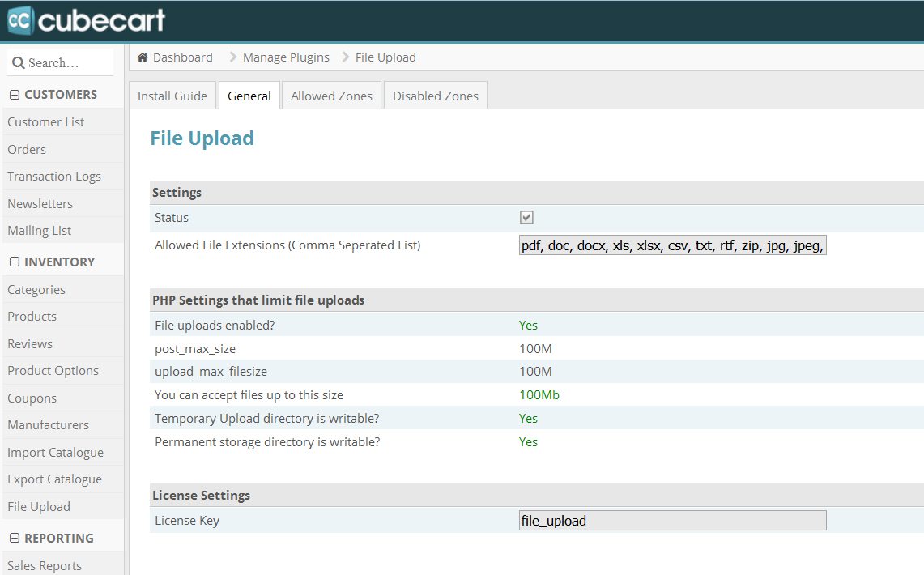Click 'Temporary Upload directory is writable?' label
The width and height of the screenshot is (924, 575).
tap(267, 418)
